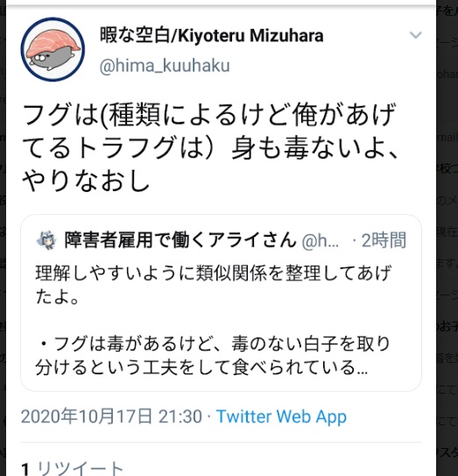Click display name 暇な空白/Kiyoteru Mizuhara
This screenshot has height=476, width=458.
211,36
